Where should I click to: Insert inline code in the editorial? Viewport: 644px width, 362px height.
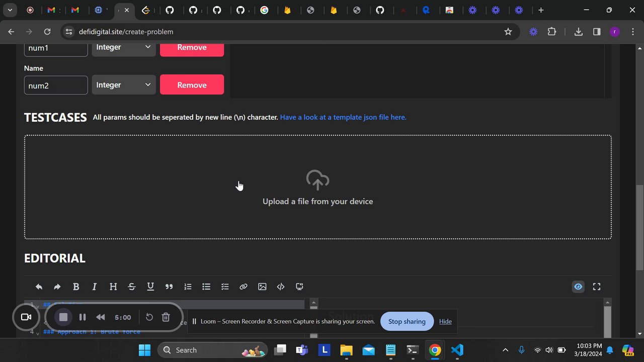(281, 287)
